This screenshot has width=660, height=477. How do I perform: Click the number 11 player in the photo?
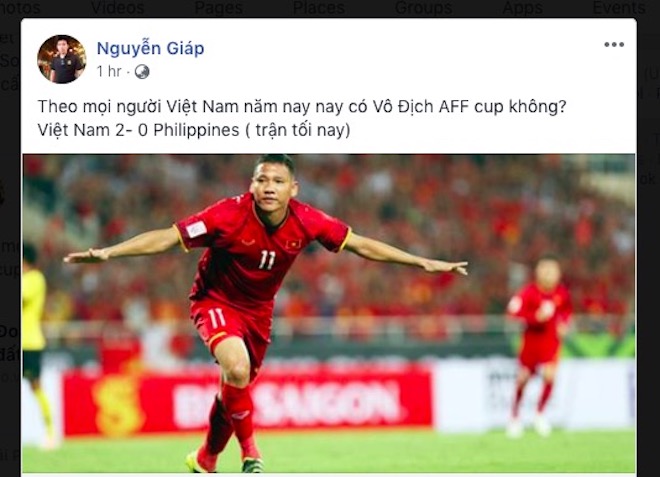point(261,295)
